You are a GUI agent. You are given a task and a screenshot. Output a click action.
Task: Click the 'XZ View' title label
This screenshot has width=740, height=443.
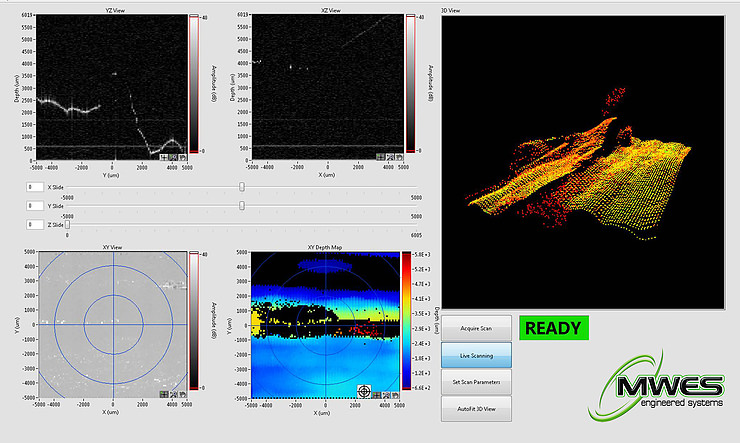(330, 10)
